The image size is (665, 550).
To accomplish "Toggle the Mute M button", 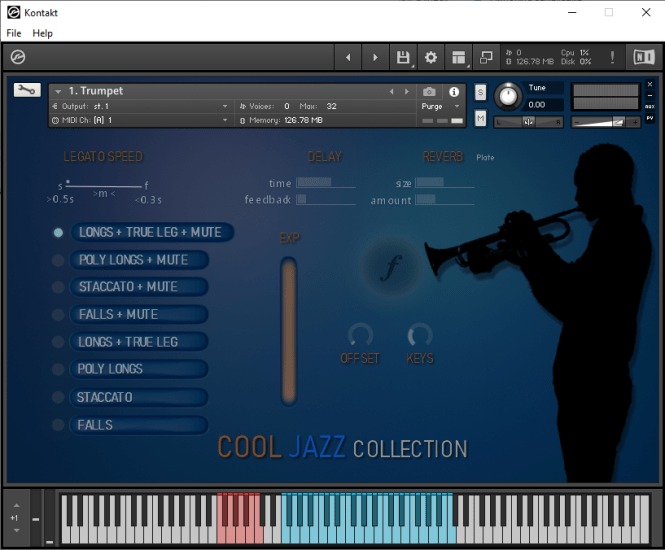I will click(481, 119).
